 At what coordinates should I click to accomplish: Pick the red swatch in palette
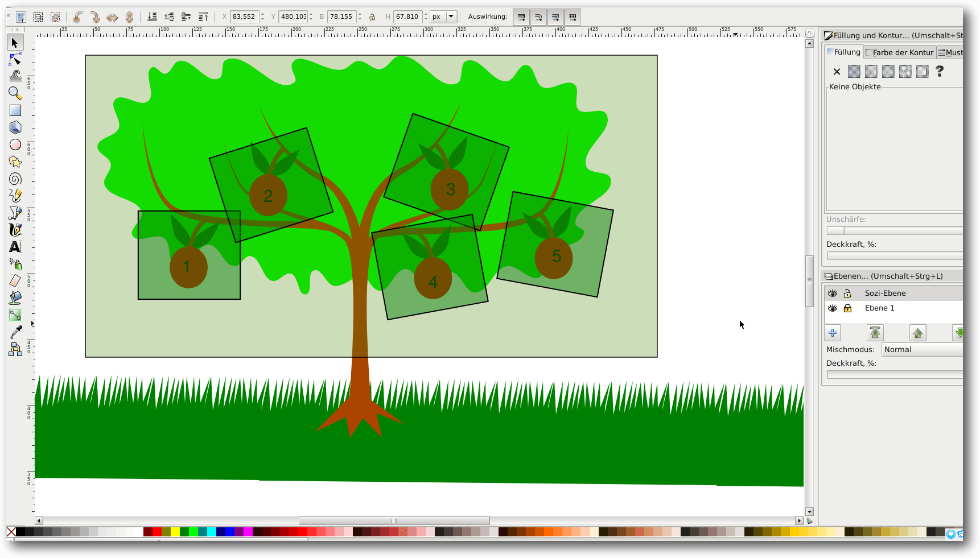click(x=157, y=532)
